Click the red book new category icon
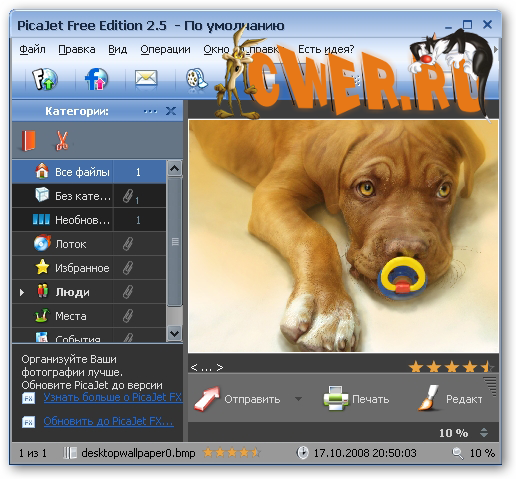516x479 pixels. click(28, 141)
